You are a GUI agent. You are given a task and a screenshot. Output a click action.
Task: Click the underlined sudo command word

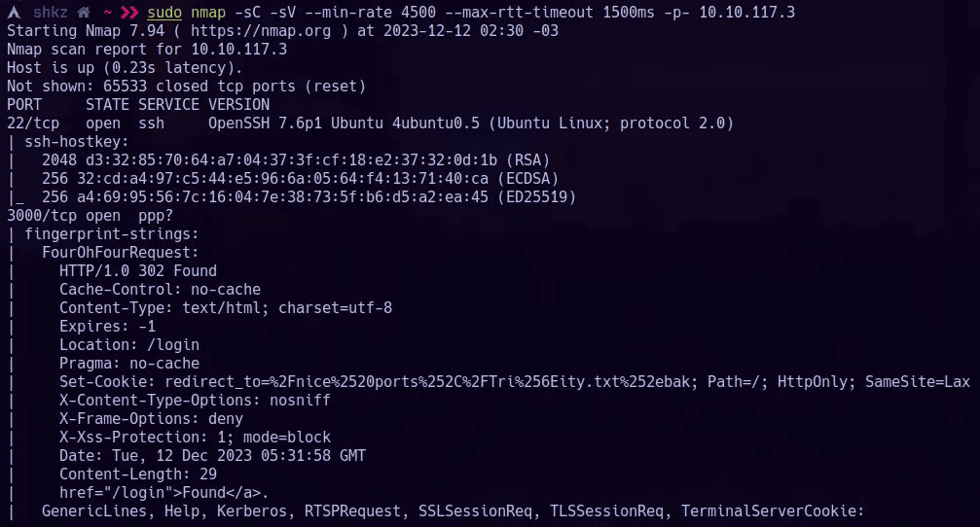(x=164, y=12)
